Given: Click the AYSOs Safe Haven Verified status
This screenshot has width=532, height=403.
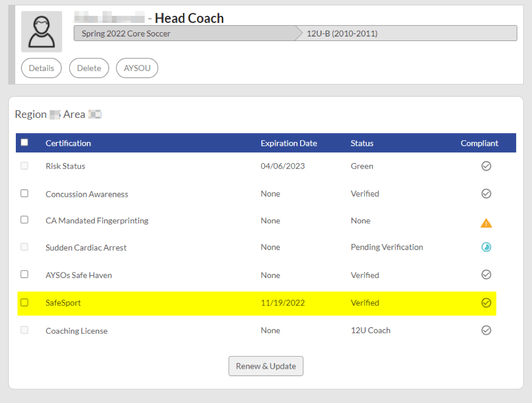Looking at the screenshot, I should tap(364, 275).
